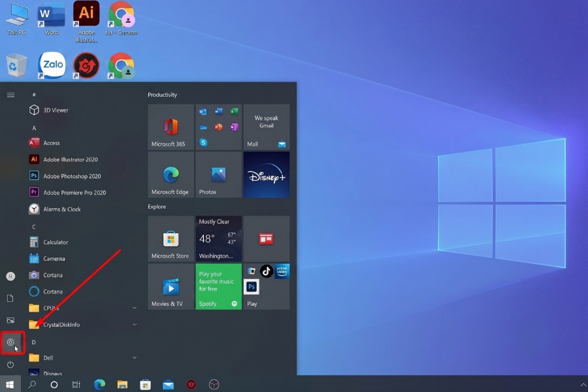Open Camerna entry in app list
The image size is (588, 392).
(x=82, y=259)
